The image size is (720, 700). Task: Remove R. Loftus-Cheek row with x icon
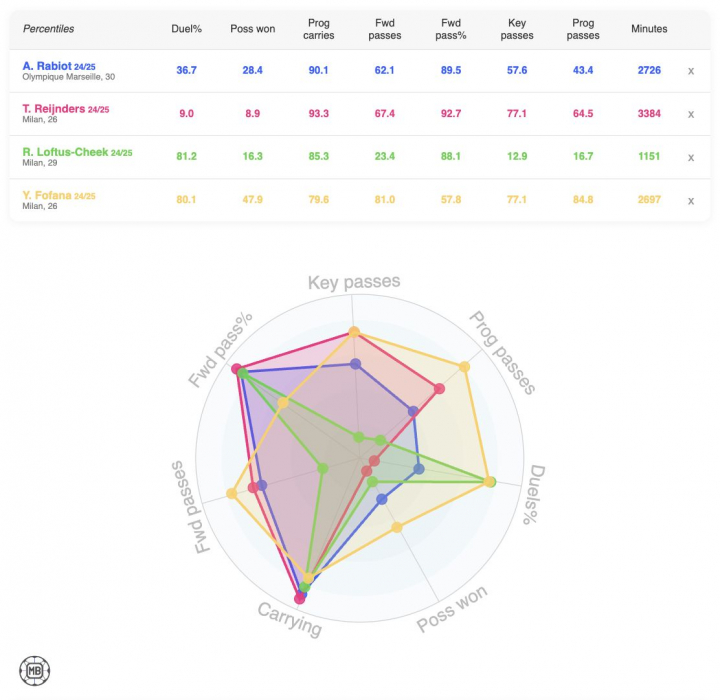click(x=690, y=157)
